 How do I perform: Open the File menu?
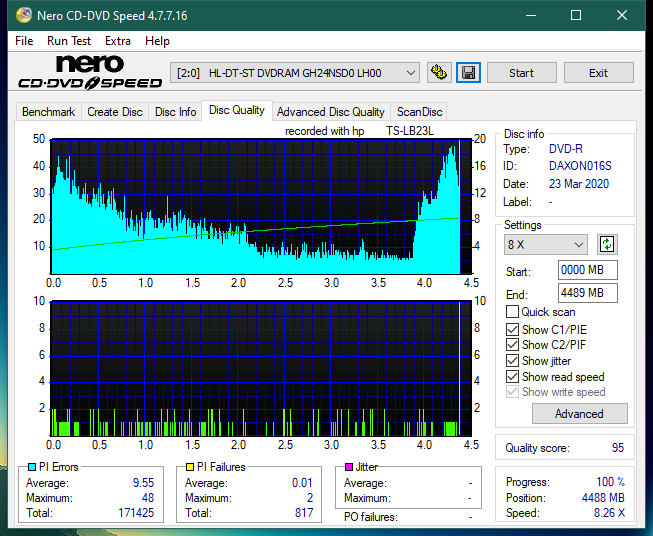pyautogui.click(x=24, y=41)
